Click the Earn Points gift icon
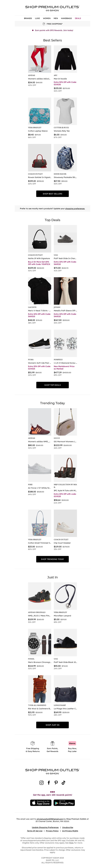The width and height of the screenshot is (105, 868). click(x=52, y=743)
